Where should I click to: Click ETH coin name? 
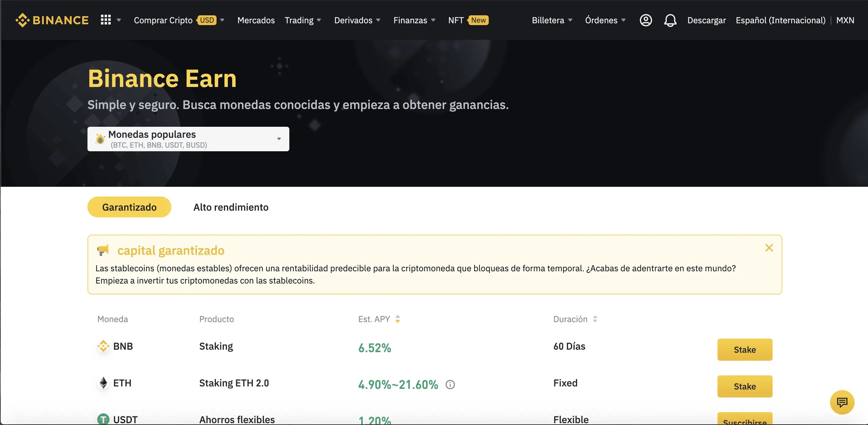pyautogui.click(x=122, y=383)
